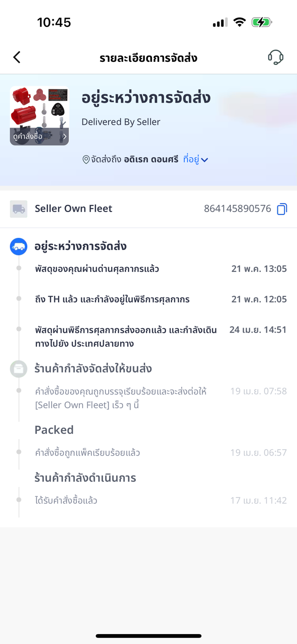Expand the ที่อยู่ address dropdown
297x644 pixels.
click(191, 160)
